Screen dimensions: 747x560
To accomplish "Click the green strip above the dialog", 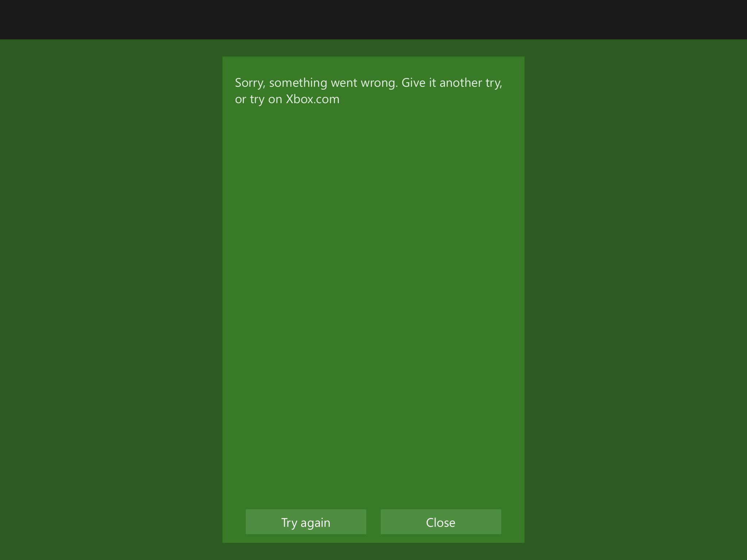I will [x=373, y=48].
